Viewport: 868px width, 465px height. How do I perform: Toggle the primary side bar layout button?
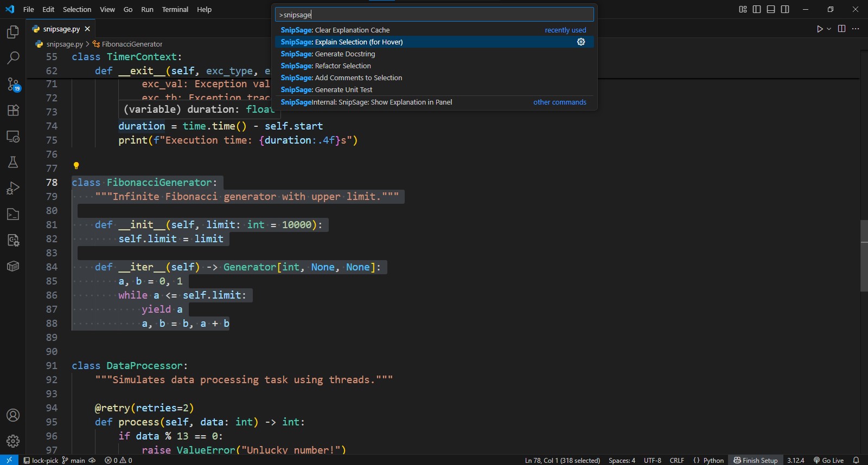click(x=757, y=9)
